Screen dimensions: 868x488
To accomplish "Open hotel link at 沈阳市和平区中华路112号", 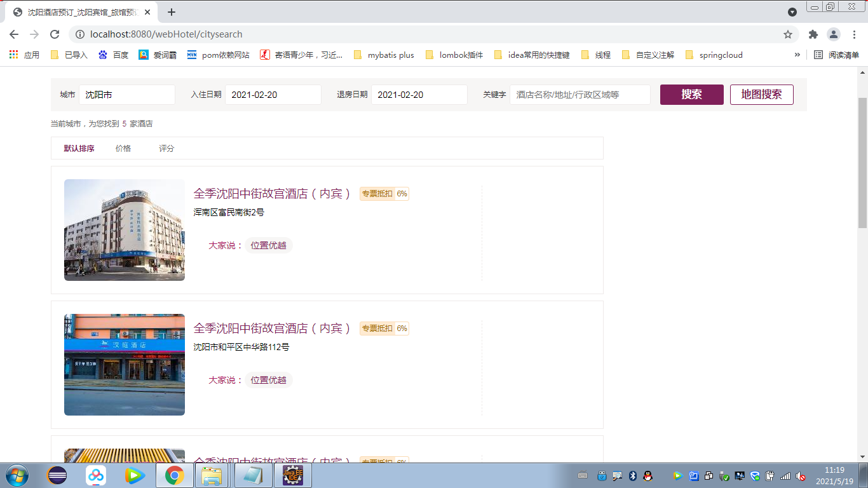I will (272, 329).
